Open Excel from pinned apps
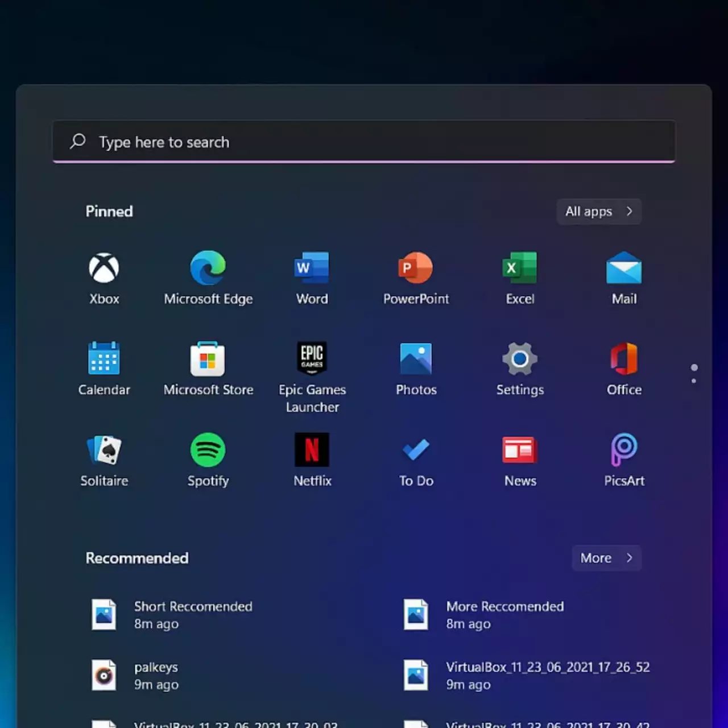This screenshot has width=728, height=728. pos(520,279)
